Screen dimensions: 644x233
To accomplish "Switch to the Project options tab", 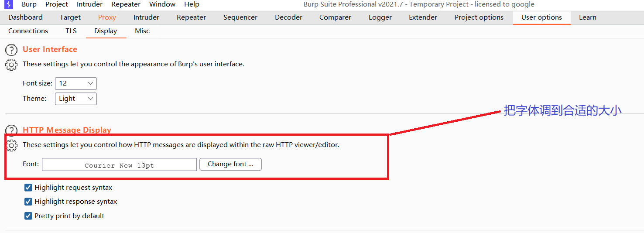I will pos(479,17).
